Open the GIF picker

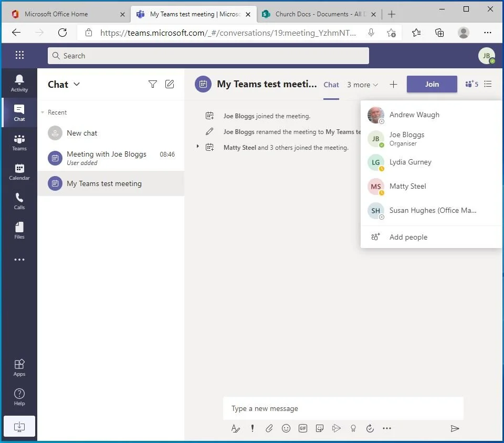click(303, 428)
